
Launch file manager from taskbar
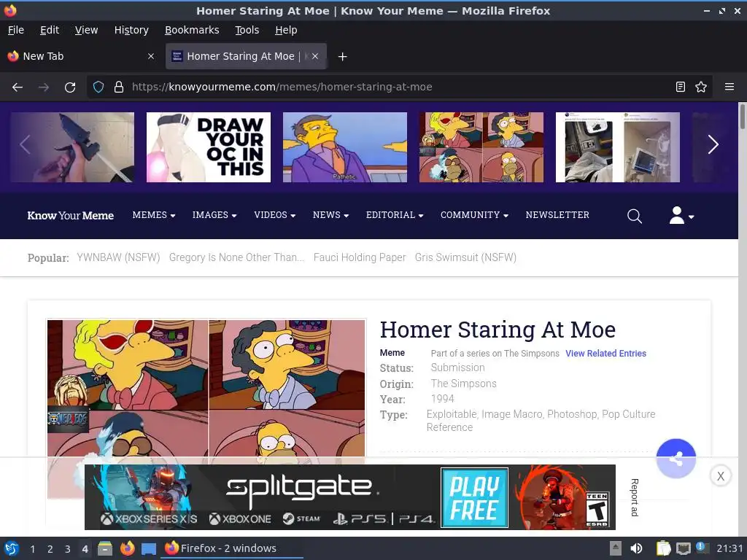click(x=105, y=548)
